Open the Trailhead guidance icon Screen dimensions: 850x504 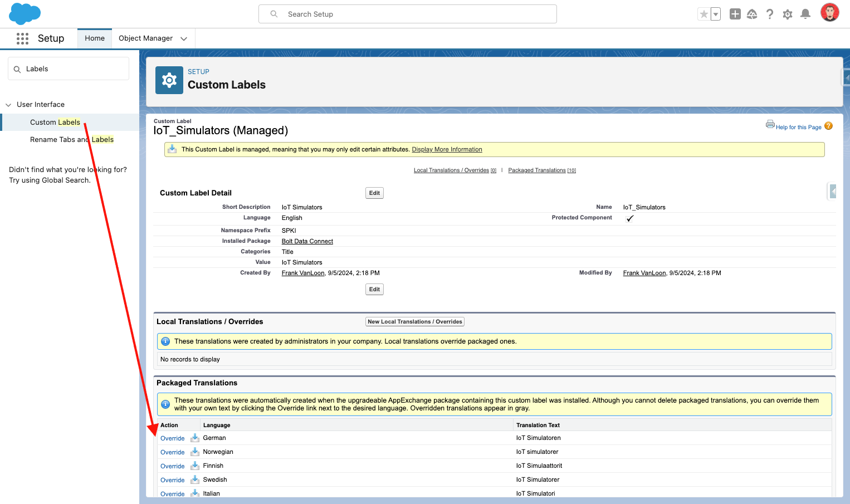pyautogui.click(x=752, y=14)
